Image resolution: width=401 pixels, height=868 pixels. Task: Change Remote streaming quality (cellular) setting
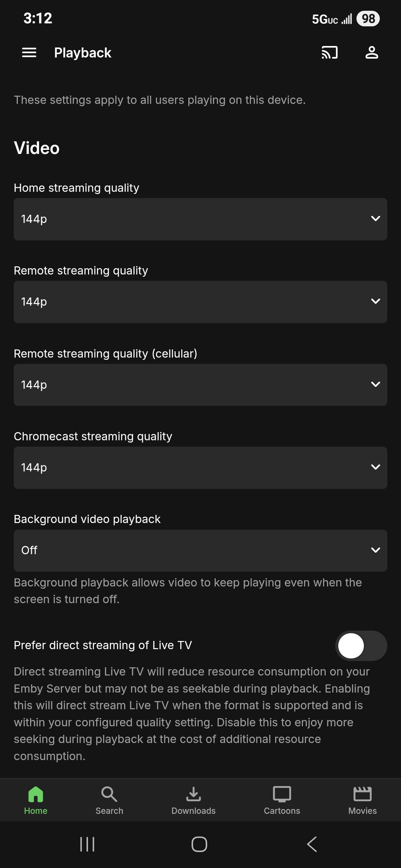tap(200, 385)
